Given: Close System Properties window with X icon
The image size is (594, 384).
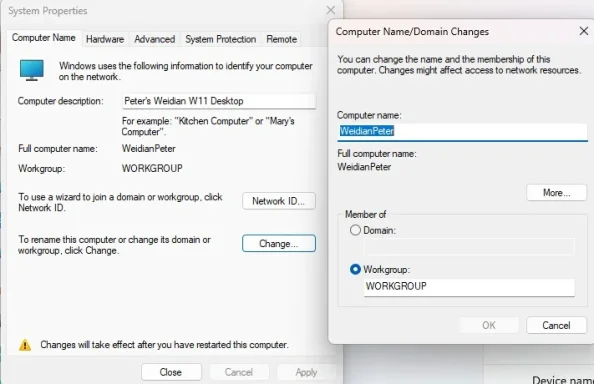Looking at the screenshot, I should click(331, 10).
